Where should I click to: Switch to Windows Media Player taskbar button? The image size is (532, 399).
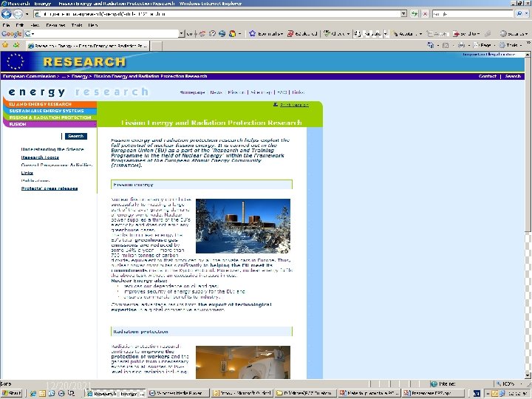(x=179, y=393)
